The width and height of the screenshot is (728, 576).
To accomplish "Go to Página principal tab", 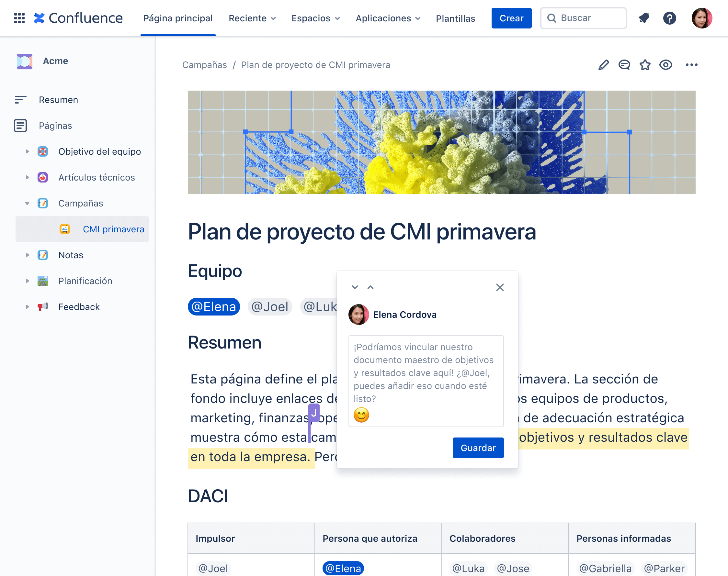I will pos(178,18).
